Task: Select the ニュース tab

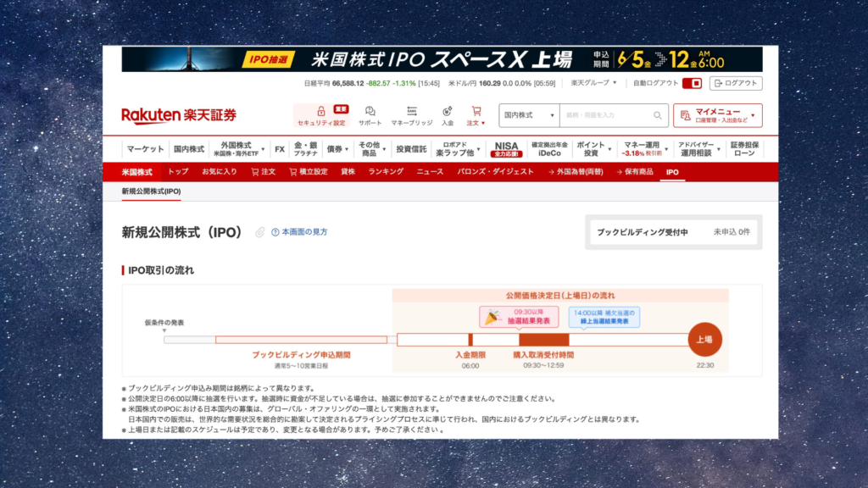Action: click(x=430, y=172)
